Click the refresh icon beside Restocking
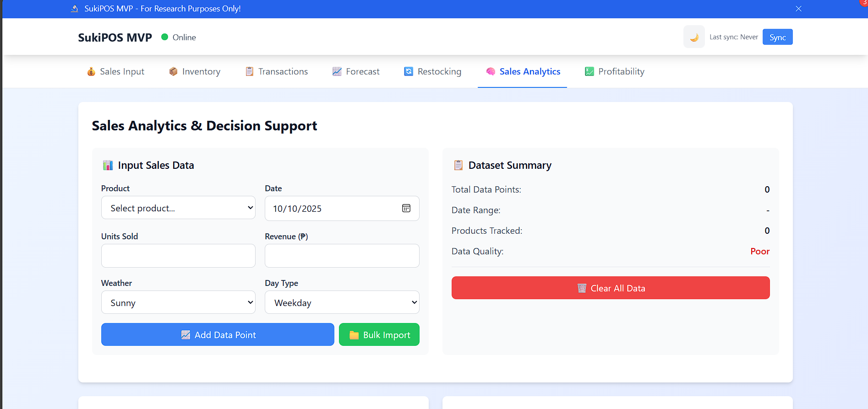This screenshot has height=409, width=868. (x=409, y=72)
